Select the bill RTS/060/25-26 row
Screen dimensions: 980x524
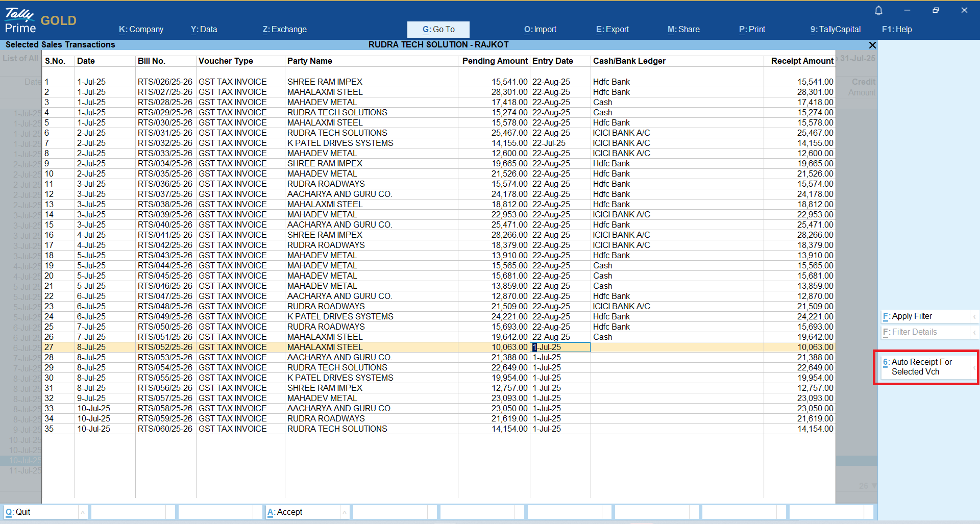(165, 429)
